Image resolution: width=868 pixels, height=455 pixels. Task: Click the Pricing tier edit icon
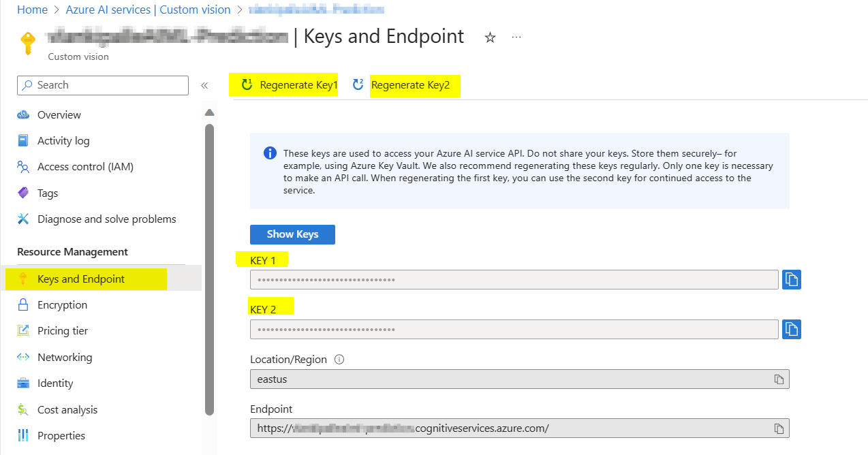pyautogui.click(x=23, y=331)
